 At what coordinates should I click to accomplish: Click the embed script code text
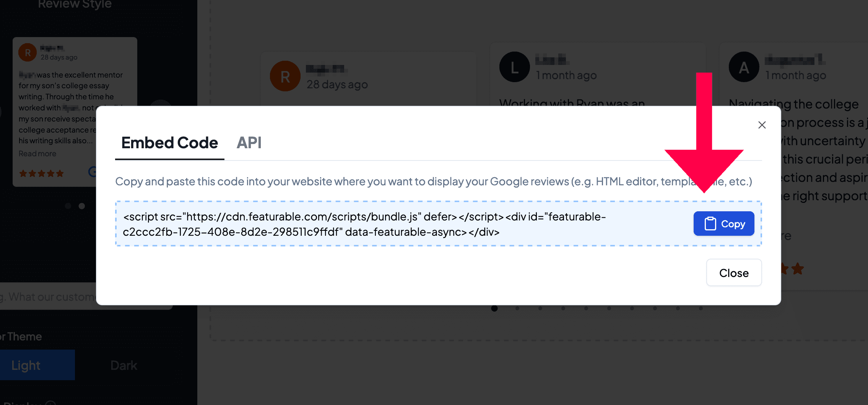tap(364, 224)
